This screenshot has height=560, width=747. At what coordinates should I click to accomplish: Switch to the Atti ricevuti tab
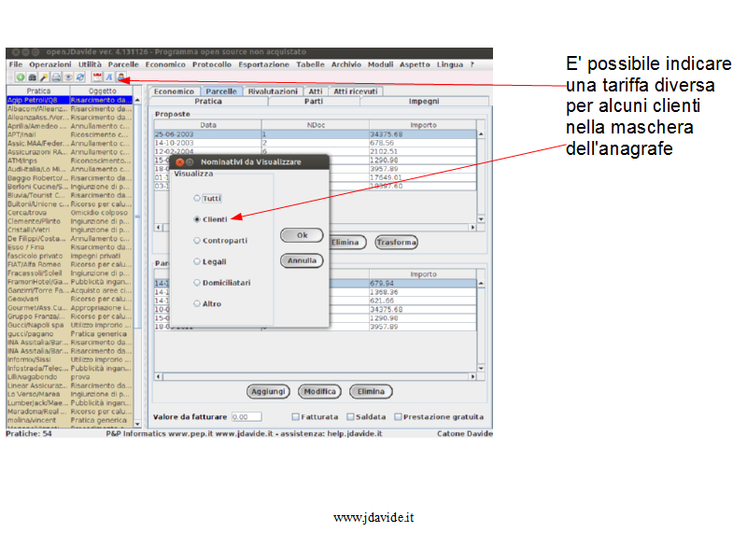[356, 91]
